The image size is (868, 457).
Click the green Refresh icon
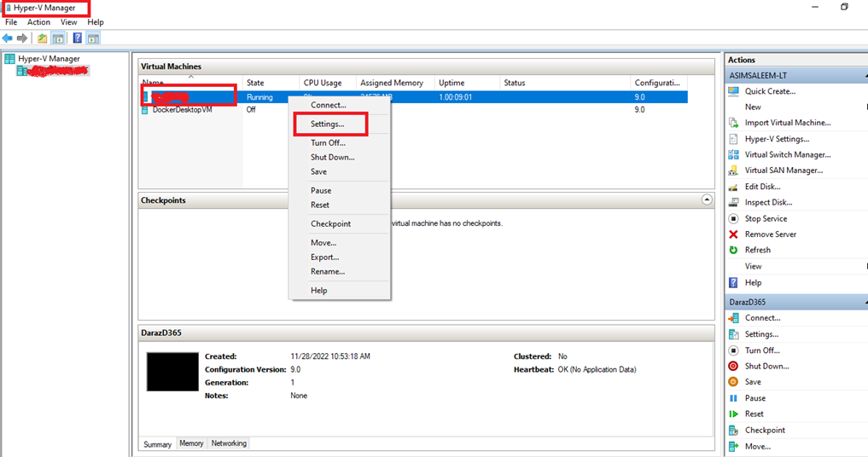(x=733, y=250)
